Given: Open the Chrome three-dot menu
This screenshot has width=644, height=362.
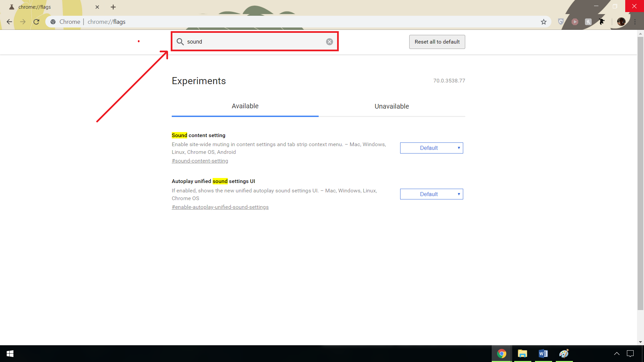Looking at the screenshot, I should (635, 22).
